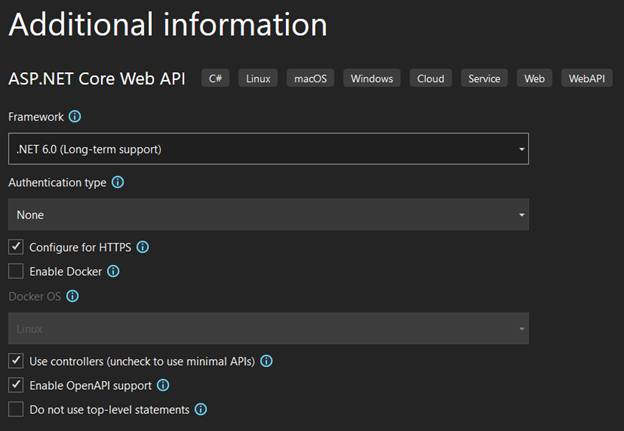The height and width of the screenshot is (431, 624).
Task: Expand the Authentication type dropdown
Action: tap(268, 215)
